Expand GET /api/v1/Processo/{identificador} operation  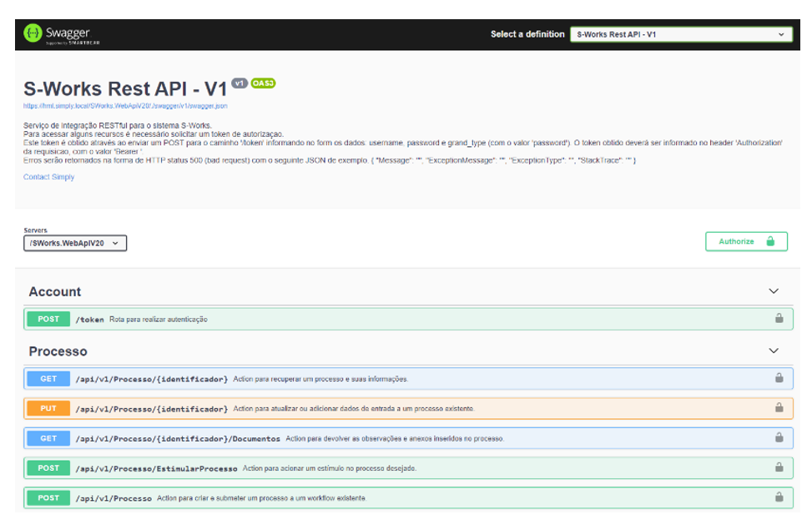point(408,378)
